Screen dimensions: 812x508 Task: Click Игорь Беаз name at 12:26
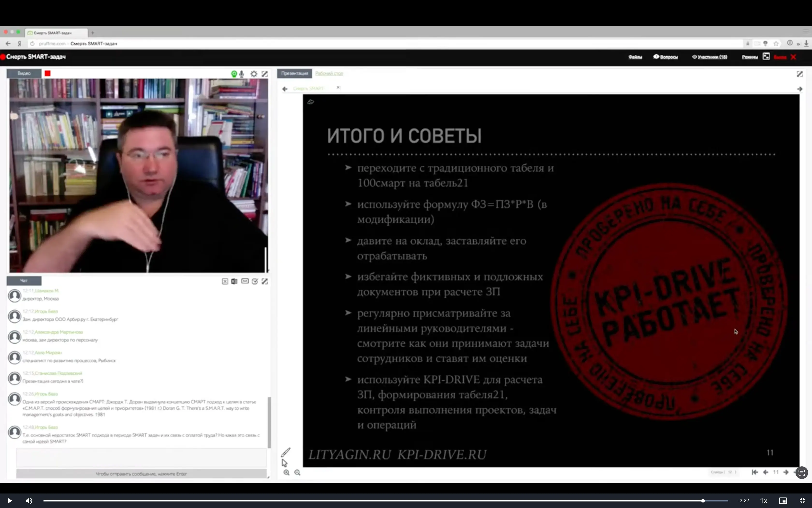coord(46,394)
